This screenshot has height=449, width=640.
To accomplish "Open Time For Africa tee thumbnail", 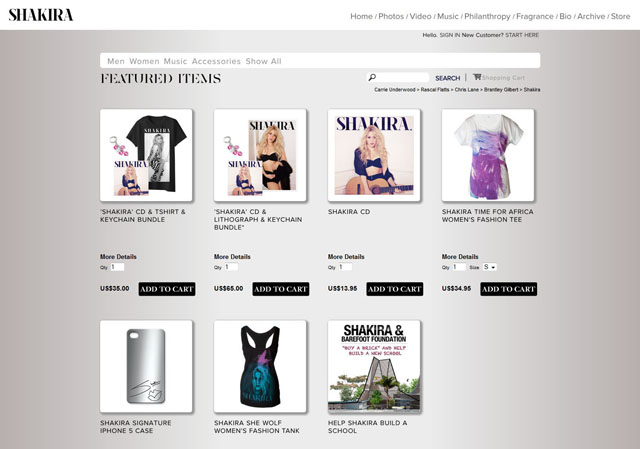I will 488,155.
